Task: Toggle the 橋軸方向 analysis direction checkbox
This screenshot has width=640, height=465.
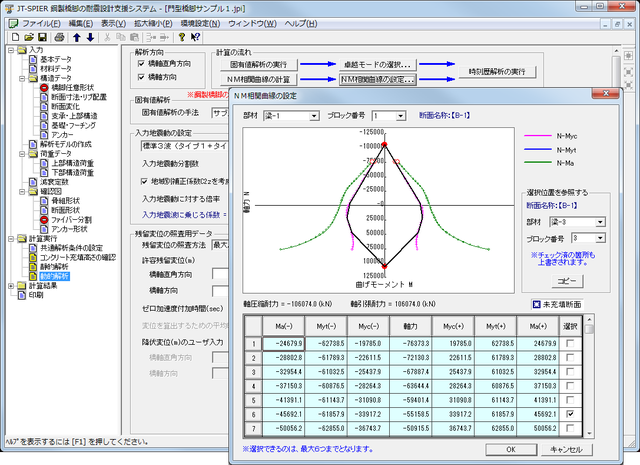Action: coord(141,76)
